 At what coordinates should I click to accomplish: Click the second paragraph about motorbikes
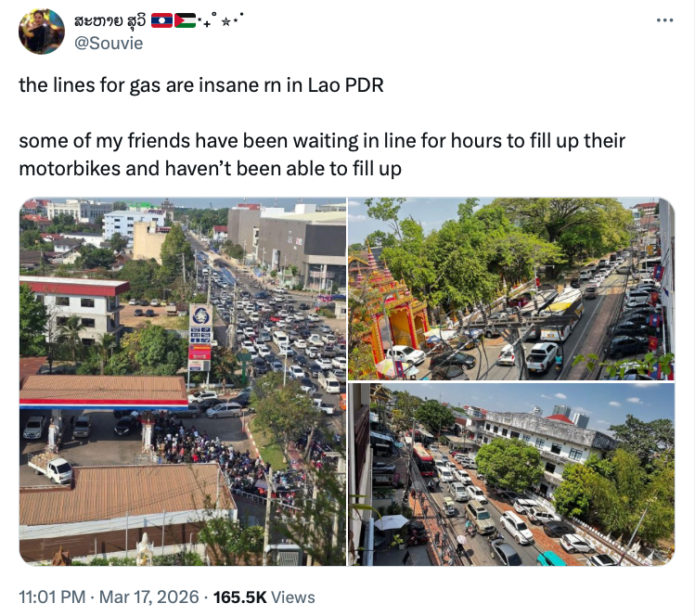click(322, 155)
